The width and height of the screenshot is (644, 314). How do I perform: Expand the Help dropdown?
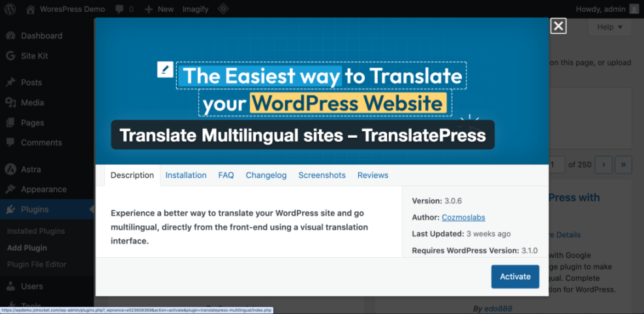[x=609, y=27]
